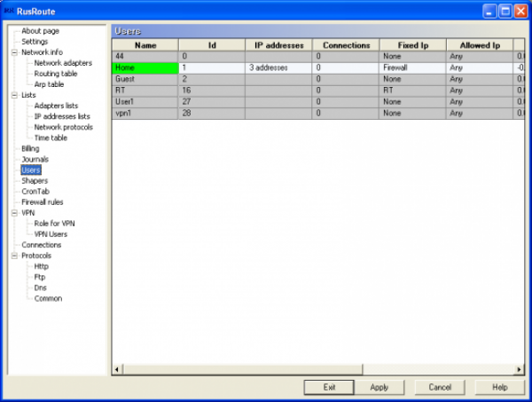Sort by Allowed Ip column header
The image size is (532, 402).
point(480,45)
